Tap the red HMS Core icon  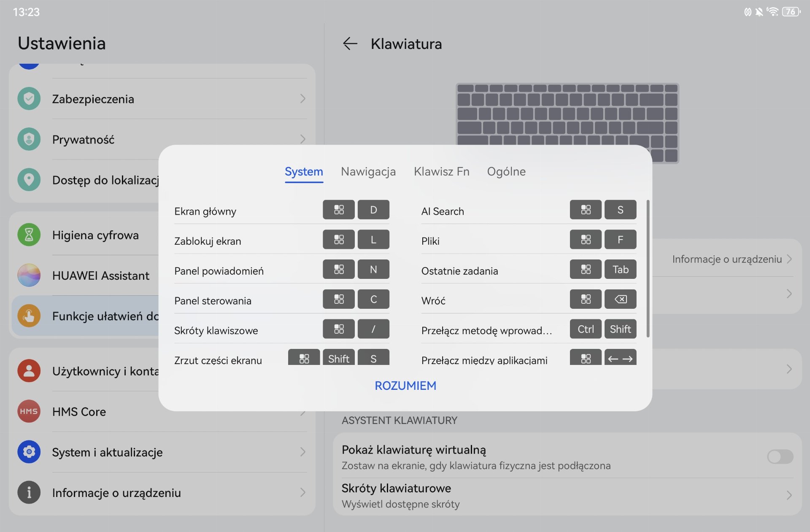click(x=29, y=411)
